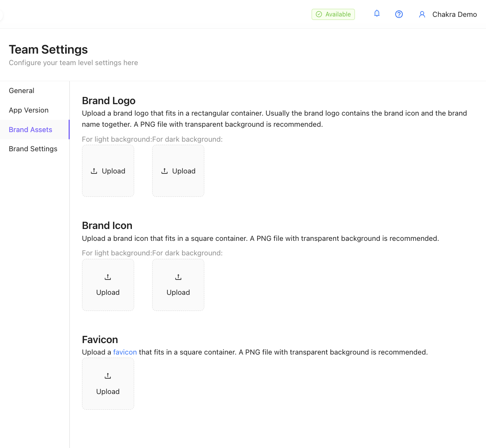Upload a Favicon image
Screen dimensions: 486x448
pos(108,384)
